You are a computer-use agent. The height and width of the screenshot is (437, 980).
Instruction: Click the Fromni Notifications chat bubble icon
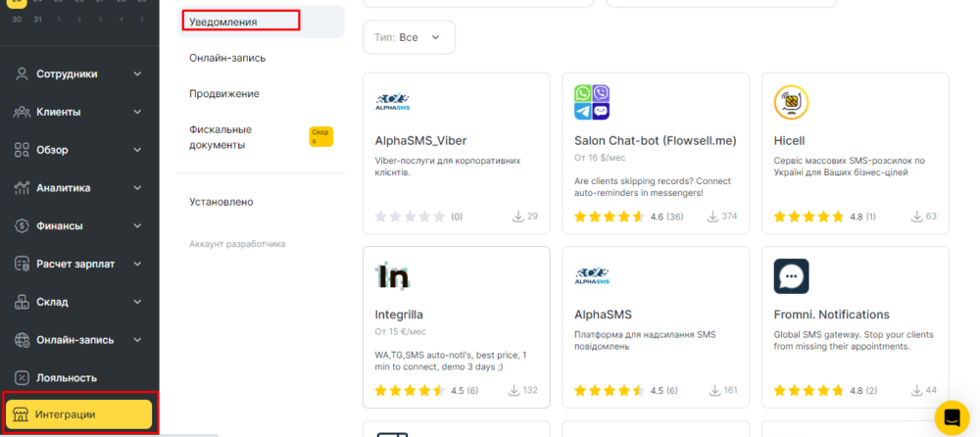point(791,276)
